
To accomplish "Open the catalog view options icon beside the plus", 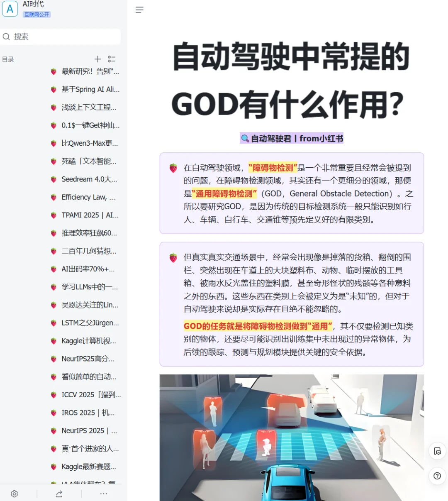I will (x=111, y=59).
